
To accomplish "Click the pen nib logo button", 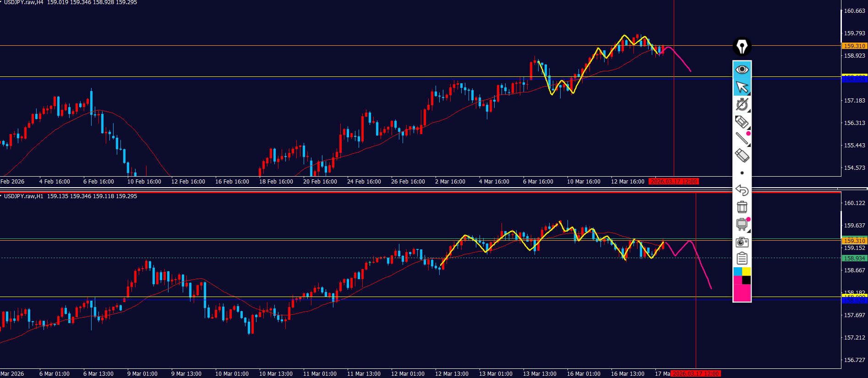I will point(742,47).
